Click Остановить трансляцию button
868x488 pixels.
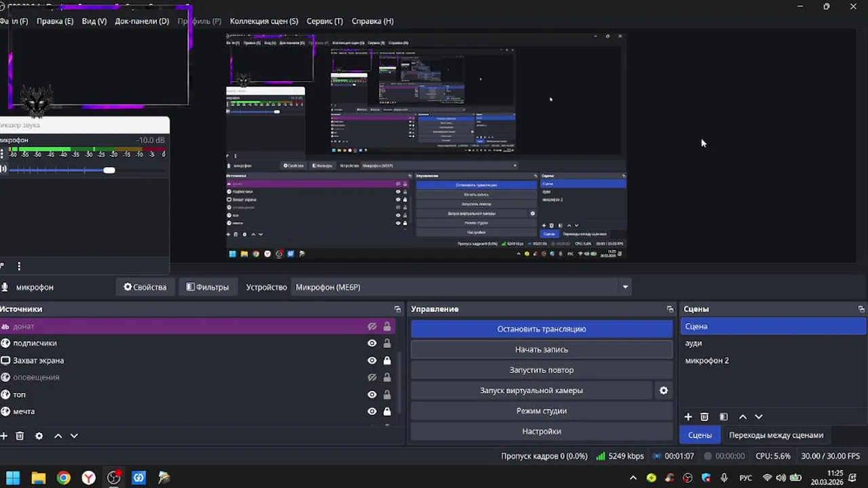point(541,329)
